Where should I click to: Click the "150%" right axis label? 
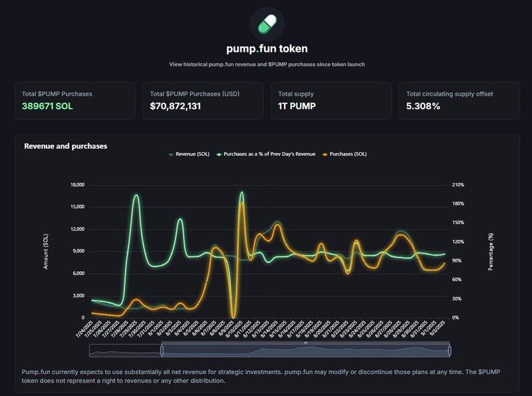click(x=458, y=223)
